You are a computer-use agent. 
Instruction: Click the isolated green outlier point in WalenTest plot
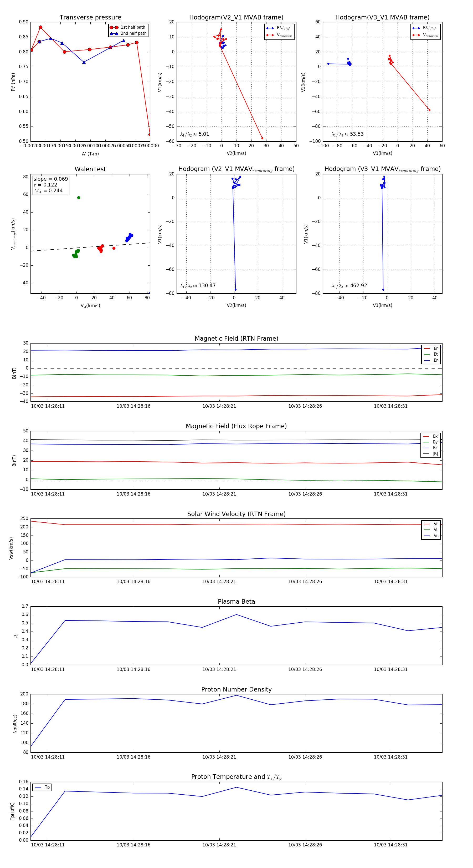click(79, 198)
